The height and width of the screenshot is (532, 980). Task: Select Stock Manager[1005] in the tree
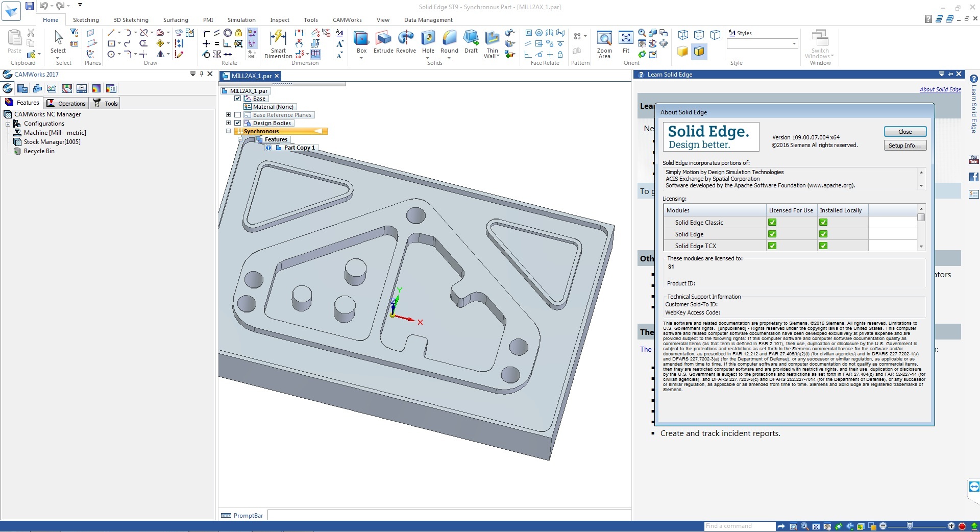(x=52, y=142)
